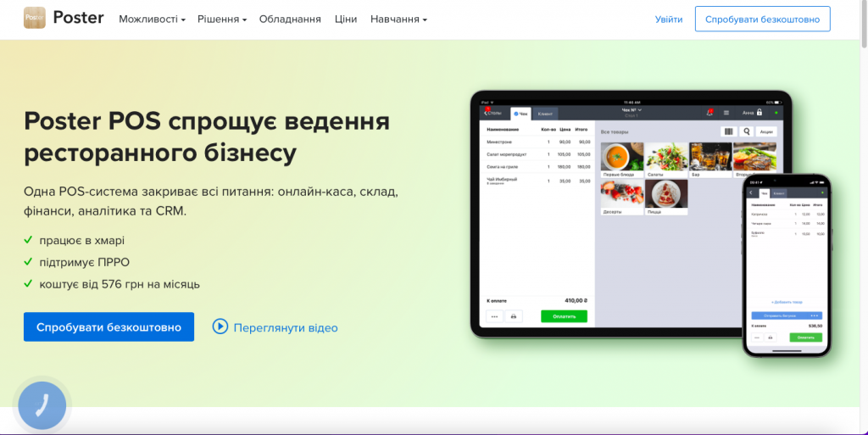Click Акции button in tablet mockup
Image resolution: width=868 pixels, height=435 pixels.
pos(766,131)
